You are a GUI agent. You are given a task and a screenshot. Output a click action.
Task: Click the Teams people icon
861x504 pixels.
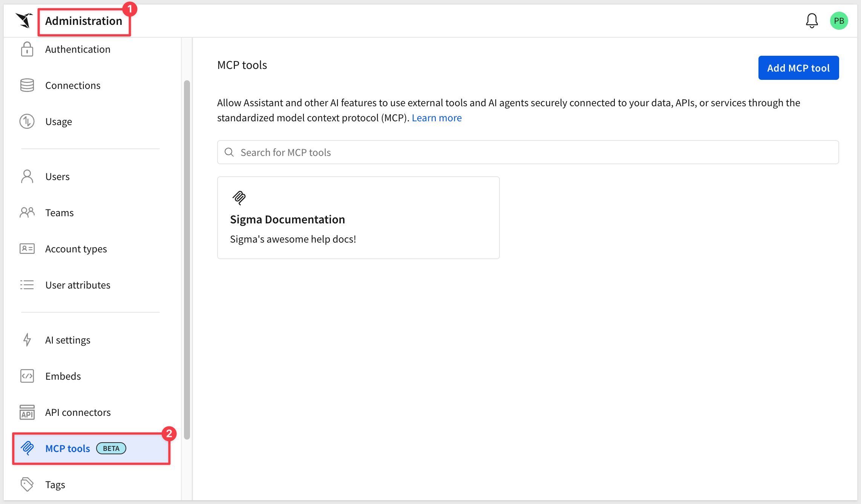[x=27, y=213]
